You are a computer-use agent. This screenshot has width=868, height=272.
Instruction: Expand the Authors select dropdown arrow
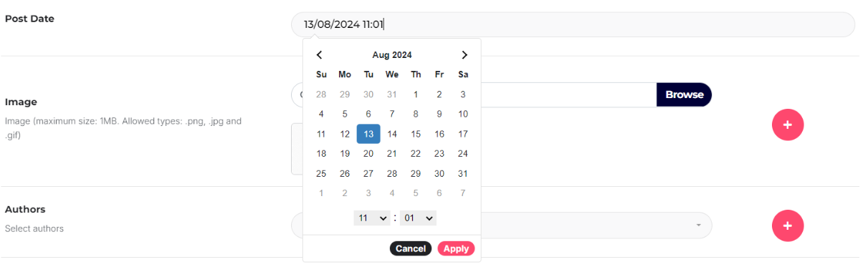coord(698,226)
